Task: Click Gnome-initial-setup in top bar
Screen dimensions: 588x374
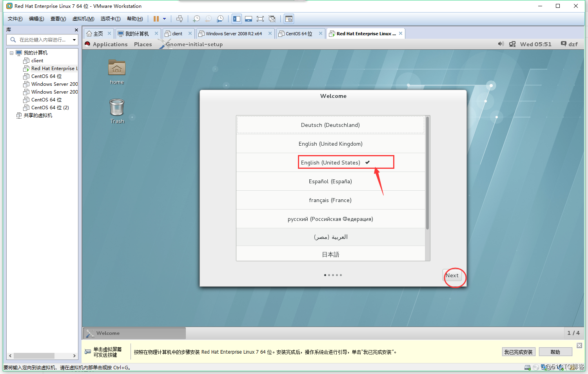Action: click(194, 44)
